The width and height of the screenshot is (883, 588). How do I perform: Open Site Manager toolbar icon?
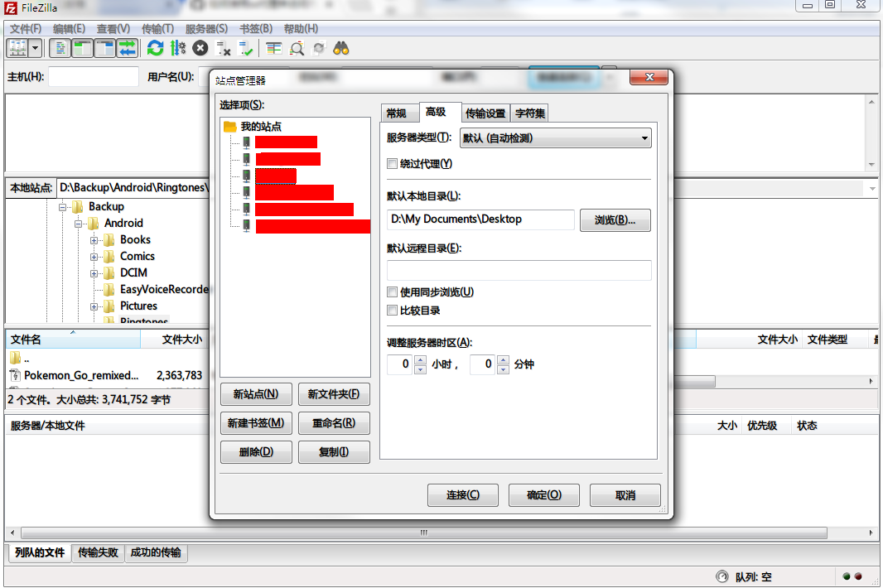tap(17, 48)
